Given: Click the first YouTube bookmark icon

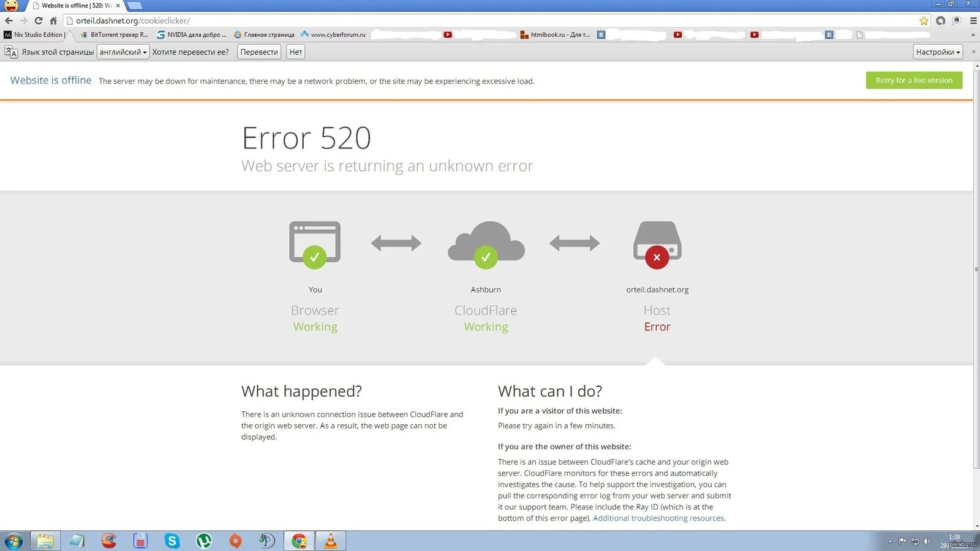Looking at the screenshot, I should tap(448, 35).
